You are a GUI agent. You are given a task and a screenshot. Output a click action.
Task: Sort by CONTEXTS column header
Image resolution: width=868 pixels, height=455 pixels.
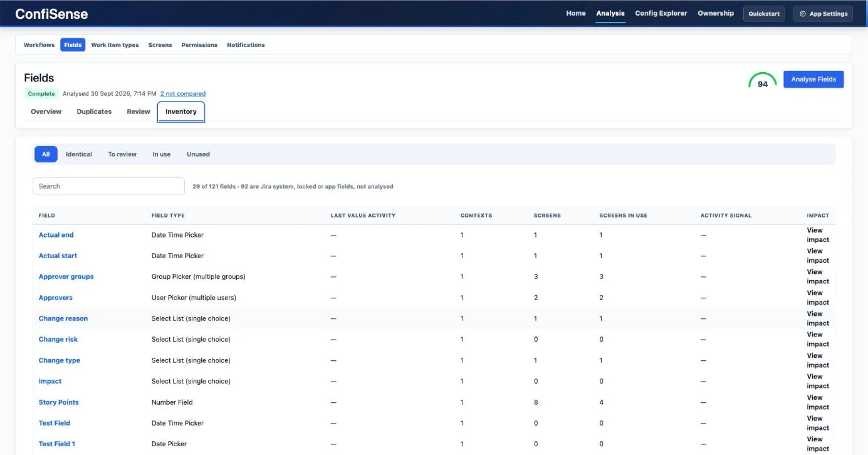click(476, 216)
